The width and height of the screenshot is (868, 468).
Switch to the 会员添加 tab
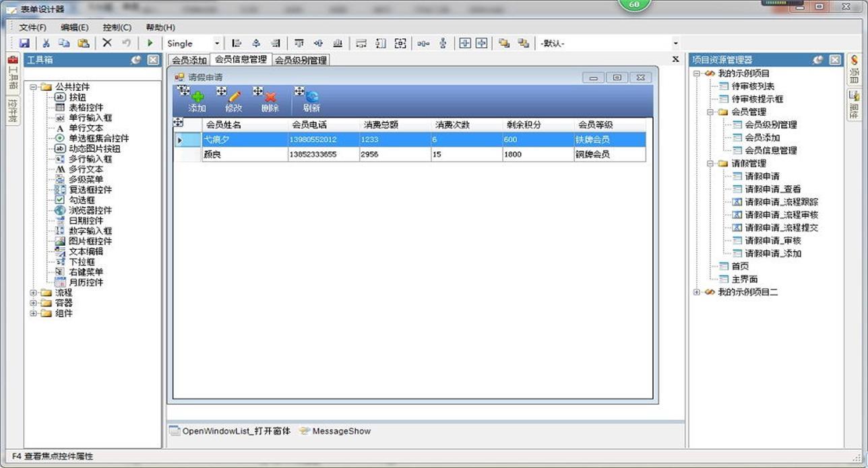[189, 60]
